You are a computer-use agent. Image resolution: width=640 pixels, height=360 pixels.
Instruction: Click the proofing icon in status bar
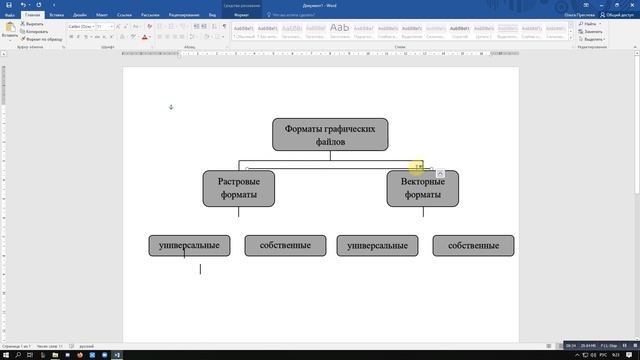pos(71,346)
